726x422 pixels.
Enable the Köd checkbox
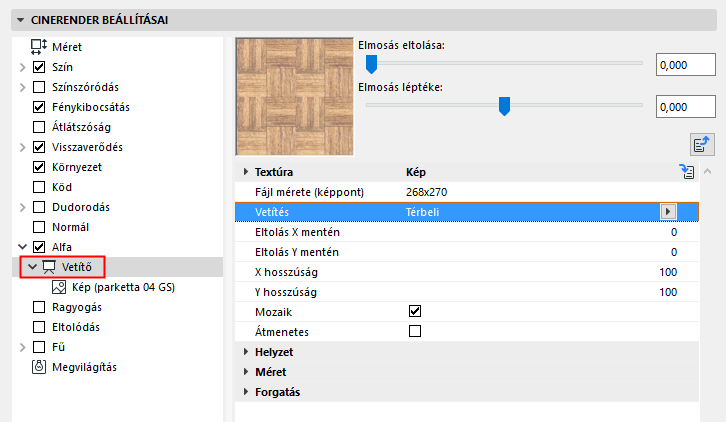tap(39, 187)
